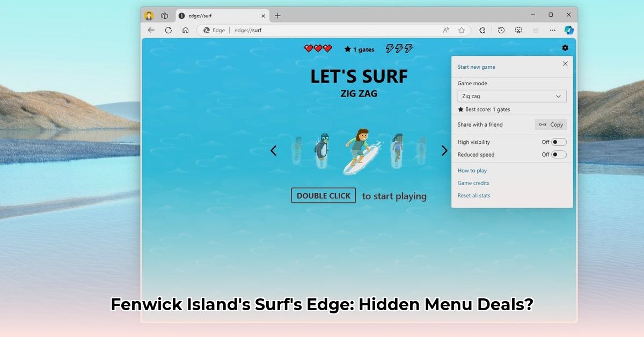
Task: Refresh the surf page
Action: coord(169,30)
